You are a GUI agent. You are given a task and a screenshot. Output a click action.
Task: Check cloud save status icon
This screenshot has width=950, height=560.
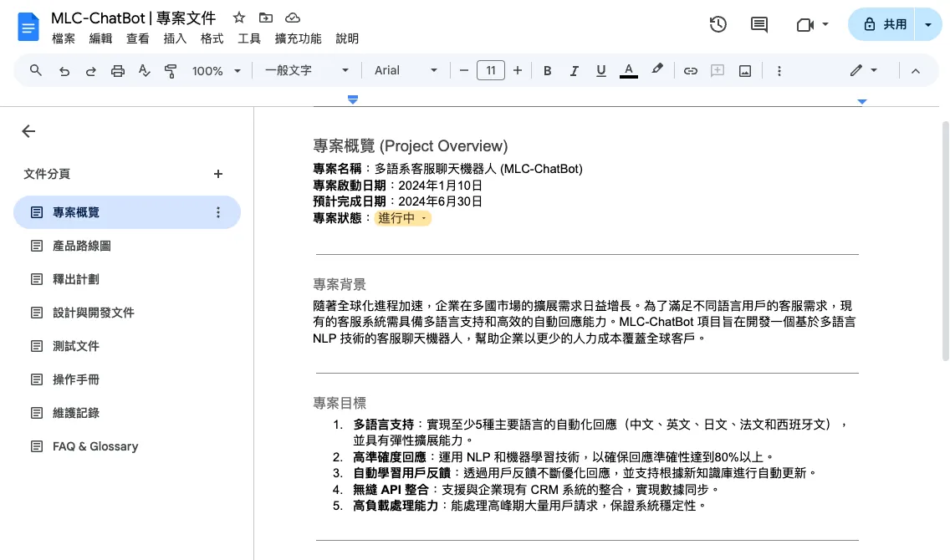coord(292,18)
